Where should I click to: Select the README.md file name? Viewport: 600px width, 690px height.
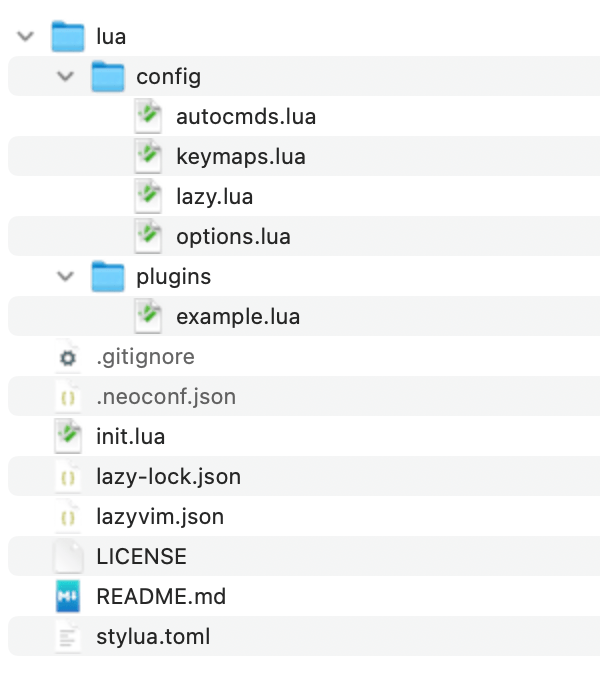click(x=161, y=597)
